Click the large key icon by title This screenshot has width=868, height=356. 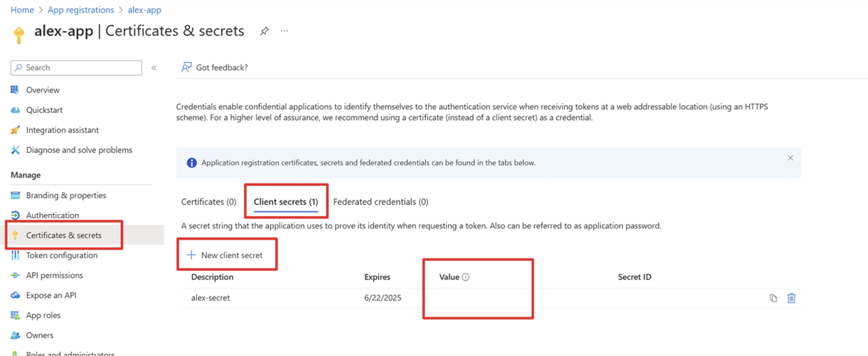[19, 35]
